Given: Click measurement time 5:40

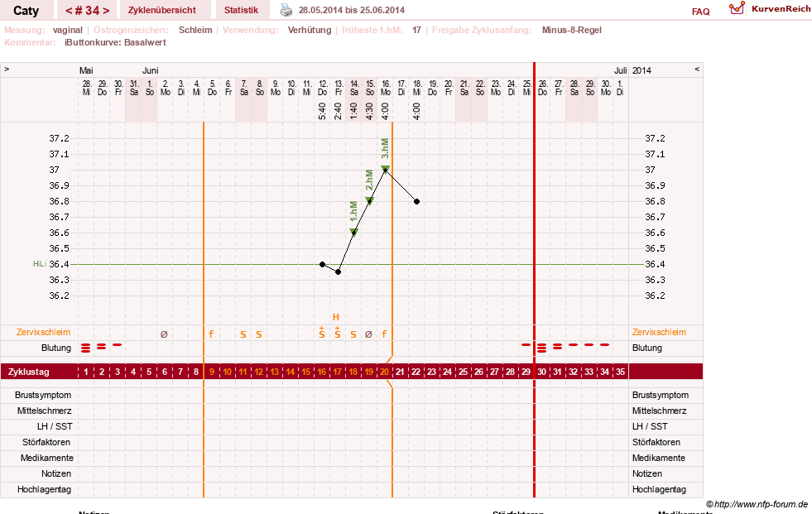Looking at the screenshot, I should [322, 111].
